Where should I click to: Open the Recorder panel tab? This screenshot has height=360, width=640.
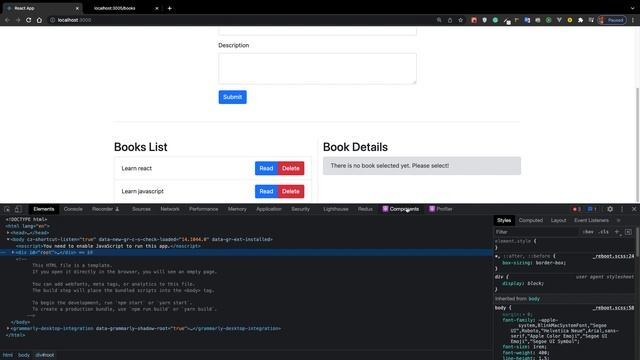pyautogui.click(x=105, y=209)
